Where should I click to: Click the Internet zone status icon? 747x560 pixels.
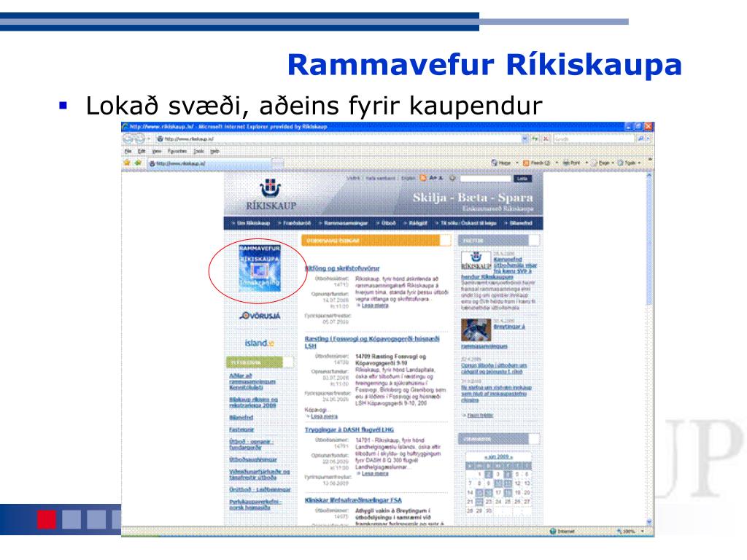[553, 531]
